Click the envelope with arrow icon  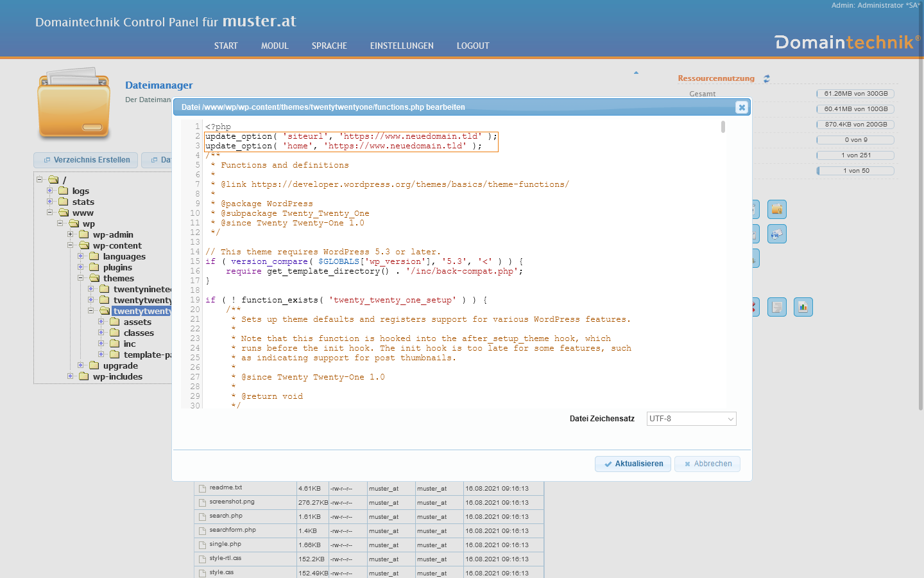tap(777, 234)
